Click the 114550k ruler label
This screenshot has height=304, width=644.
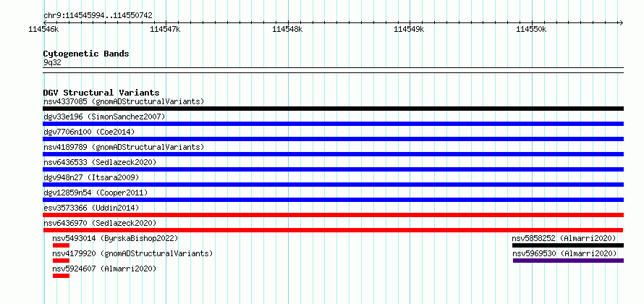click(531, 29)
